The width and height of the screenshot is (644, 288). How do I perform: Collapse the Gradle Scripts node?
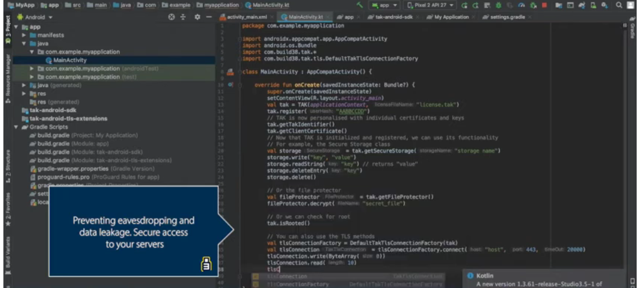16,126
